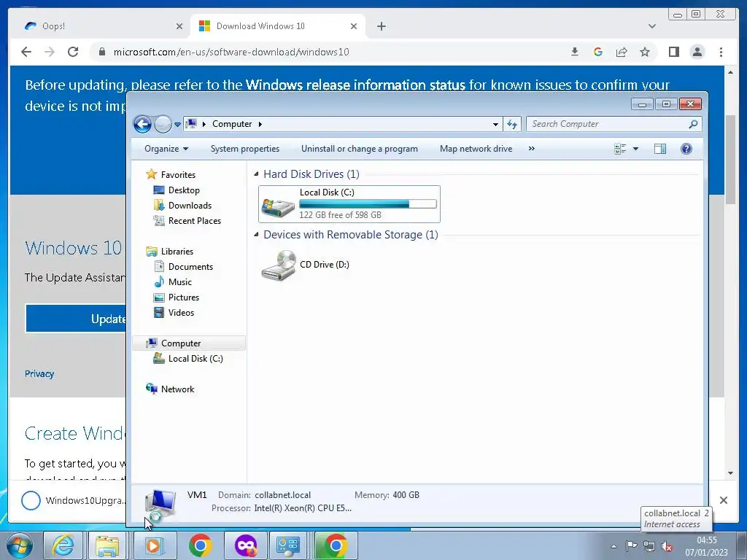Open Windows Media Player from taskbar
747x560 pixels.
point(153,545)
